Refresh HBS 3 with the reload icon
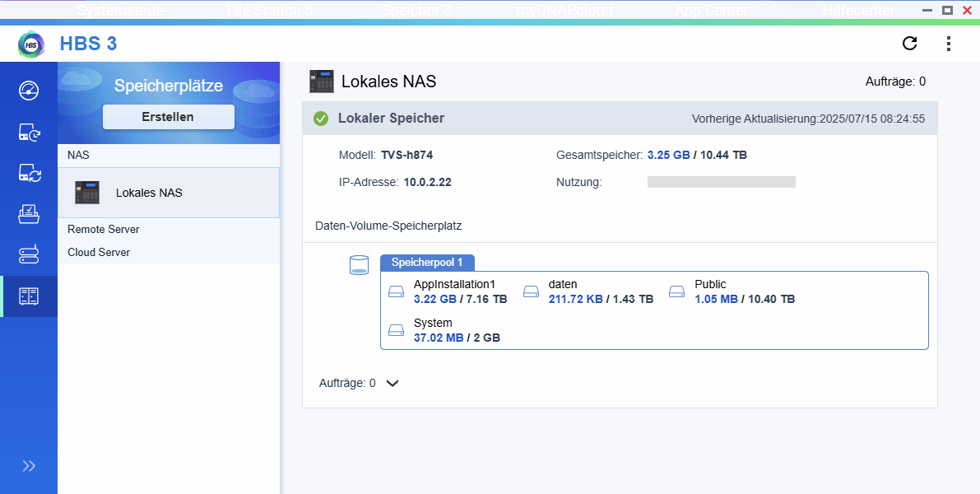The height and width of the screenshot is (494, 980). pos(909,44)
